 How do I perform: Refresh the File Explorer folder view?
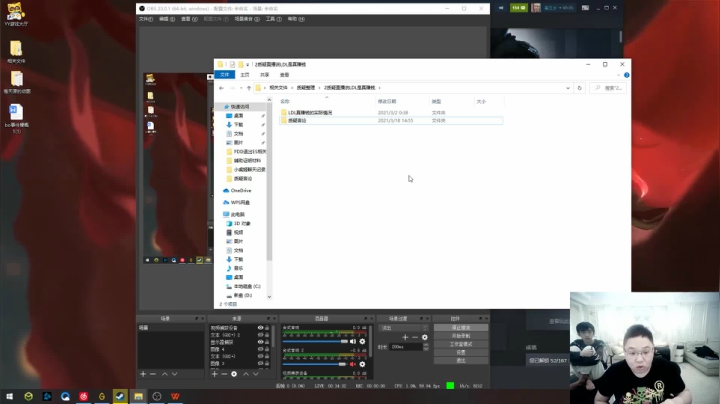pyautogui.click(x=579, y=88)
